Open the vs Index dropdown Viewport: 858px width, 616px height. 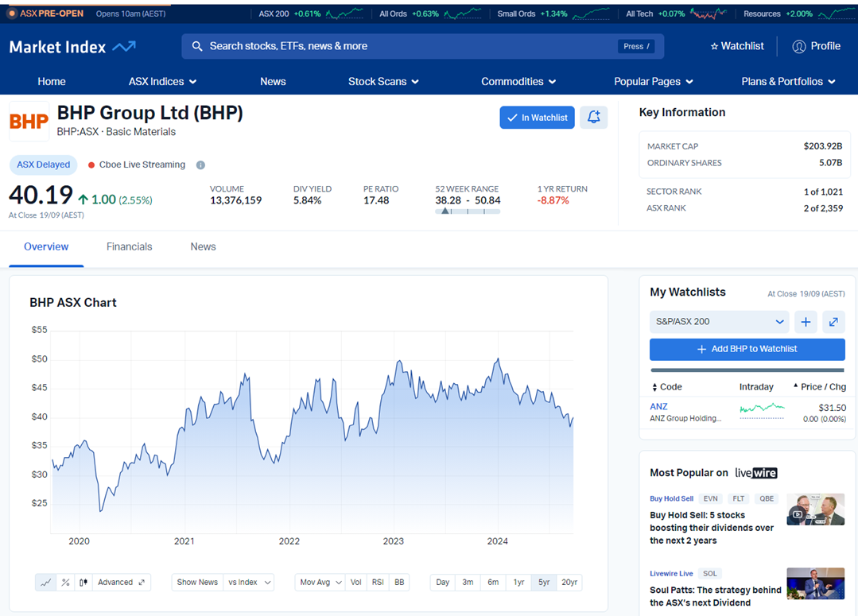tap(249, 583)
